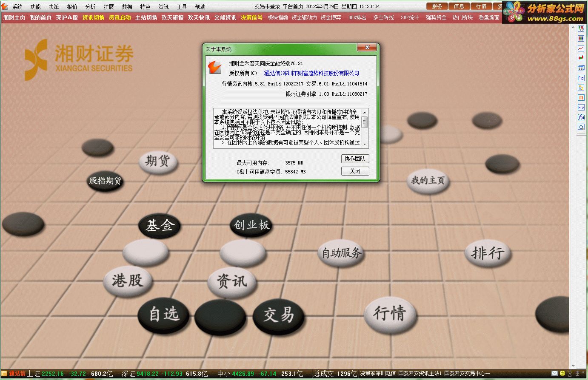Click the antenna signal icon in status bar
Screen dimensions: 588x380
click(570, 374)
